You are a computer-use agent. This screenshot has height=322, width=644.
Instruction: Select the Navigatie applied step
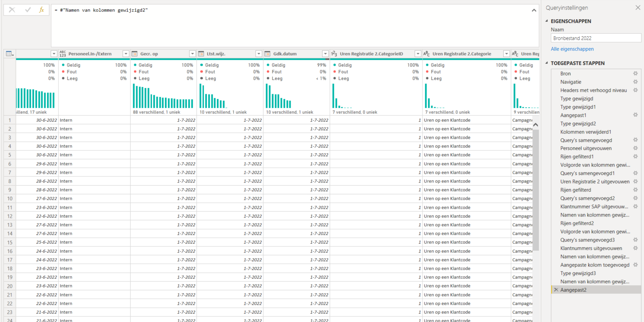tap(596, 82)
